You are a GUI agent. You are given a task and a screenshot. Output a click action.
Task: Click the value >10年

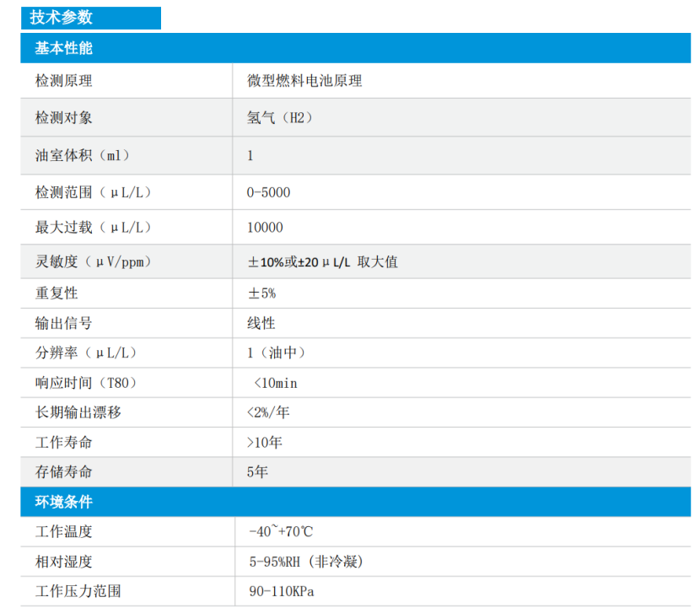point(265,443)
